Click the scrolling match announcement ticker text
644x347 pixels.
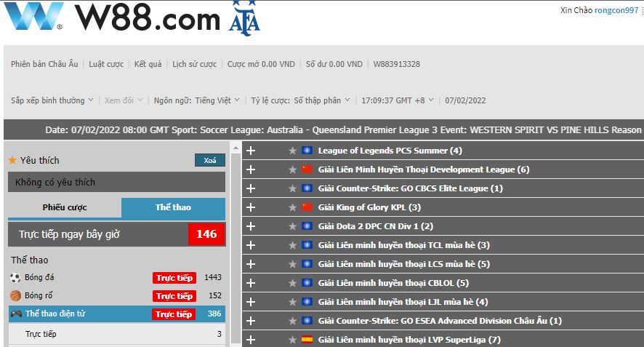[x=345, y=130]
